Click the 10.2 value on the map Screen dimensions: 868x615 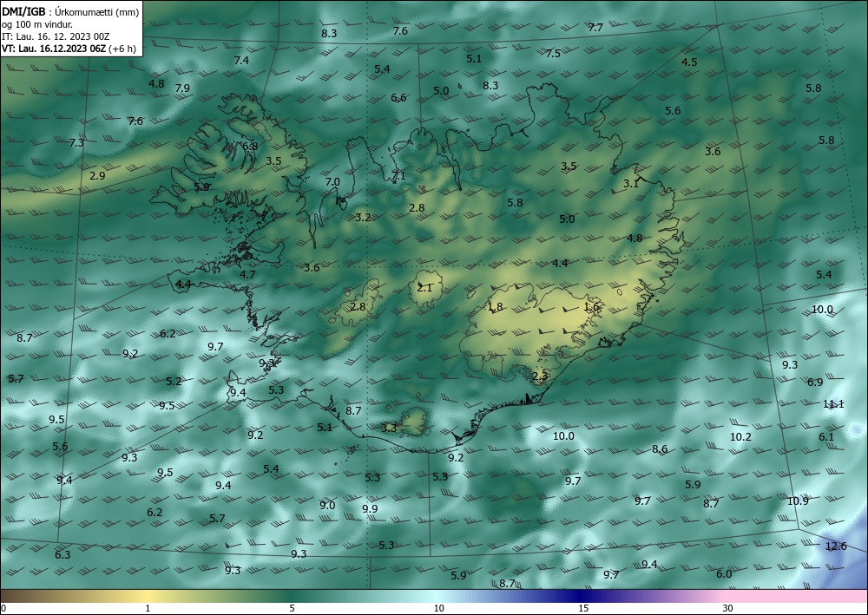[740, 437]
